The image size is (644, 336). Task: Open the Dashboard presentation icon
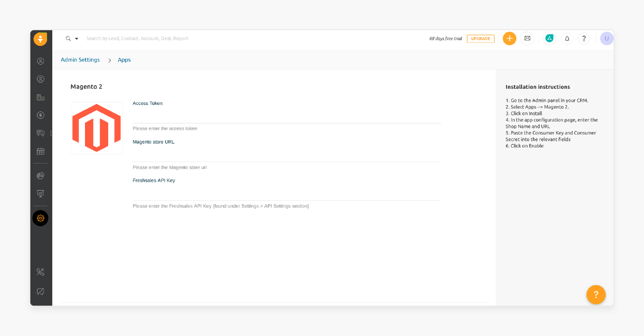coord(40,193)
